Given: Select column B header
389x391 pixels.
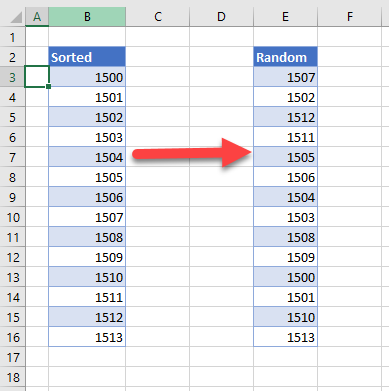Looking at the screenshot, I should [x=87, y=16].
